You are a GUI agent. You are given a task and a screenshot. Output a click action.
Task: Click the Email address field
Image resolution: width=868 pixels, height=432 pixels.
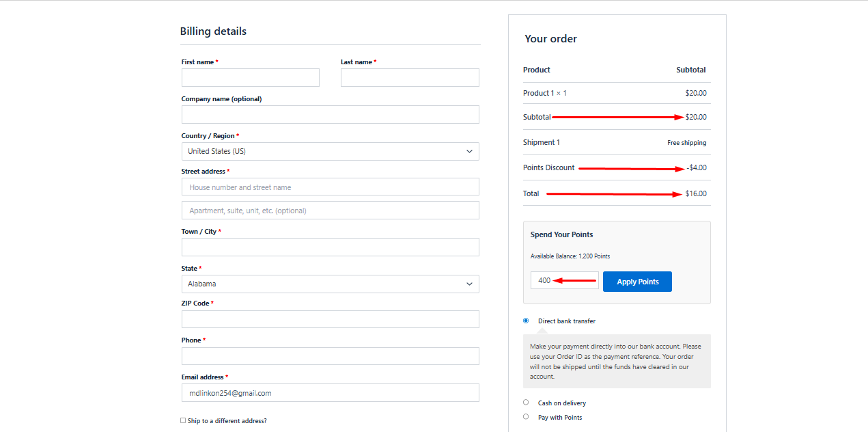pos(331,392)
